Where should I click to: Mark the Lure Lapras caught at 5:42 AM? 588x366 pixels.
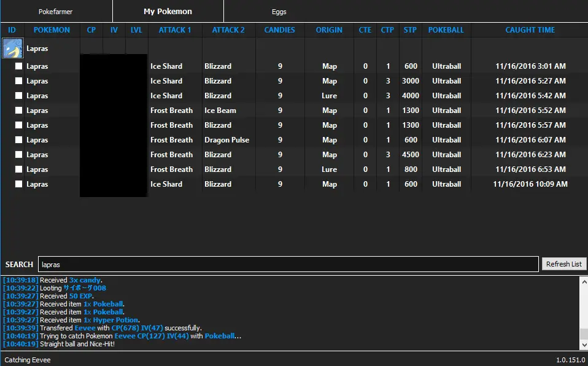tap(19, 96)
